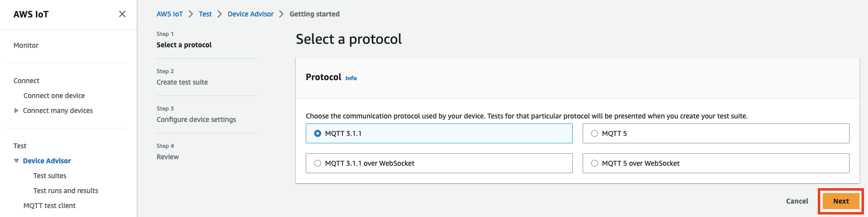Collapse the Device Advisor tree section

[x=16, y=161]
